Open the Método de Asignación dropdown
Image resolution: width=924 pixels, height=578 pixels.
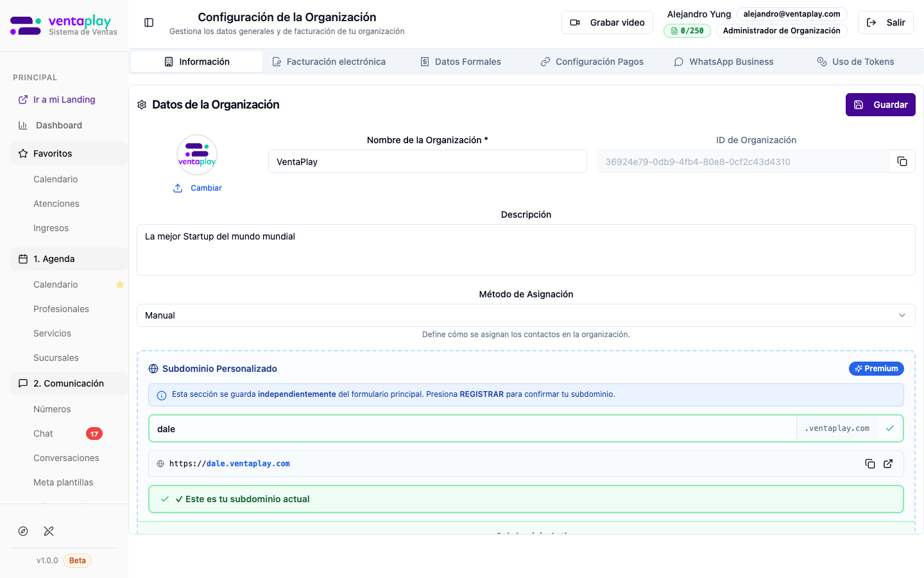(526, 315)
